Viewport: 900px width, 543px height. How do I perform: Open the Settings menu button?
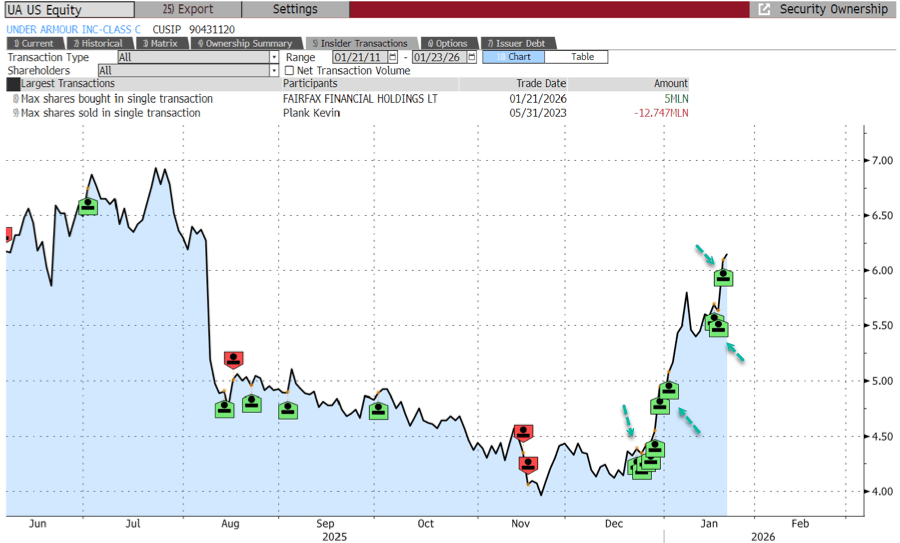(x=295, y=9)
